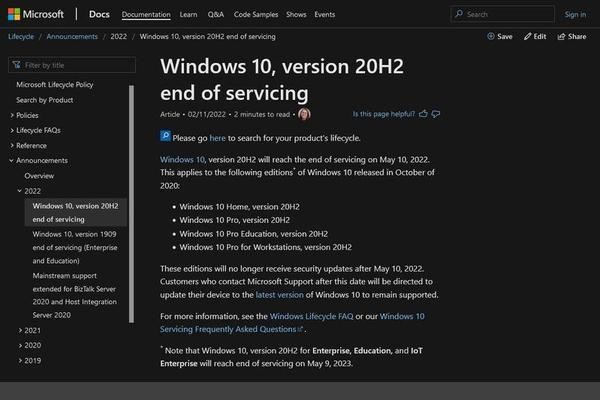
Task: Collapse the Announcements section
Action: (11, 160)
